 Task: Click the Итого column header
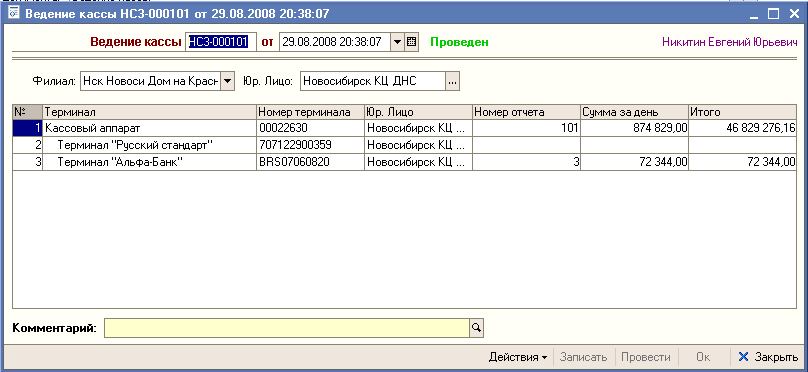point(743,112)
